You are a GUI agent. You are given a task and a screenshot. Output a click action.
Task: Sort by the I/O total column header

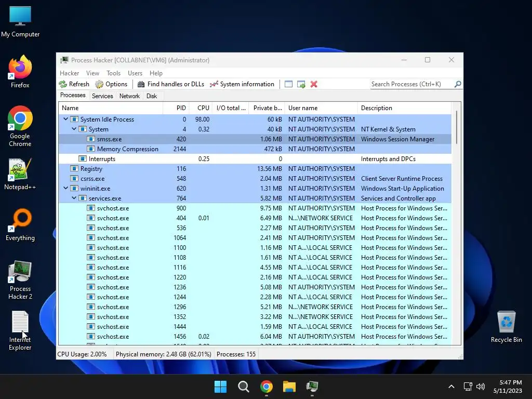tap(231, 108)
